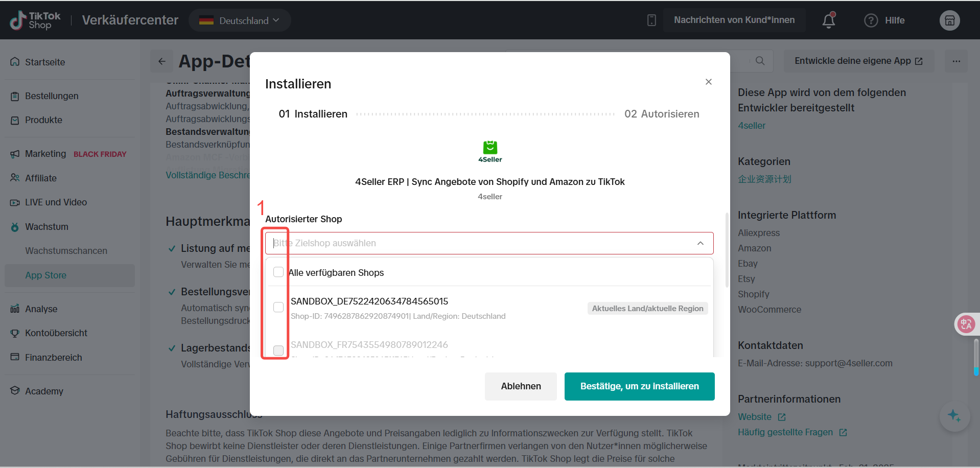Open the Deutschland country dropdown

240,20
